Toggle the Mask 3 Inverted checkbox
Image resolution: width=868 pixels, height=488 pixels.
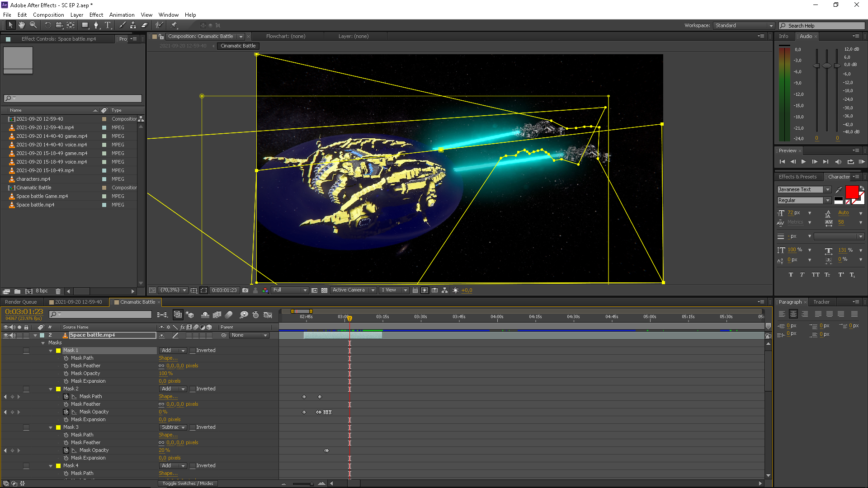coord(193,427)
